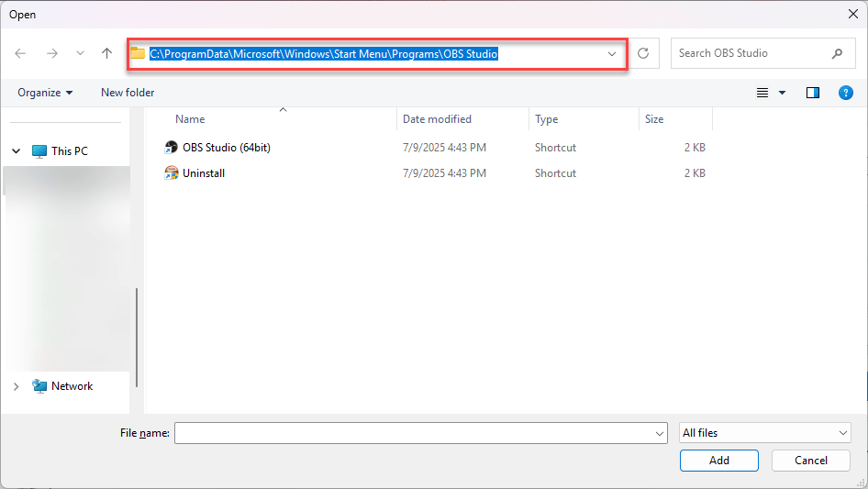868x489 pixels.
Task: Click the Network icon in the sidebar
Action: pyautogui.click(x=39, y=386)
